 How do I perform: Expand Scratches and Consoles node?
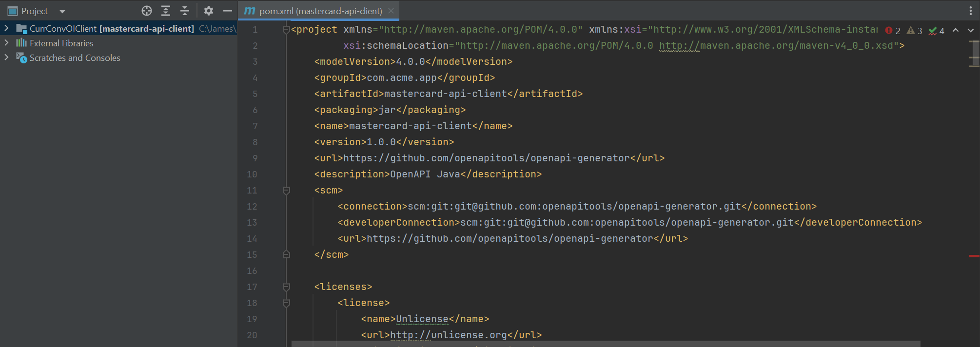coord(6,58)
